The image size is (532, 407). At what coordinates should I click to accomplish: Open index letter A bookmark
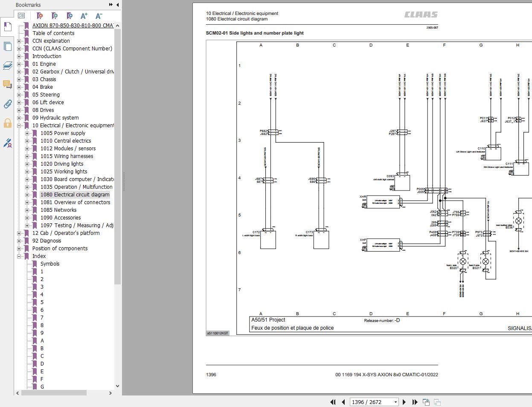[x=42, y=341]
